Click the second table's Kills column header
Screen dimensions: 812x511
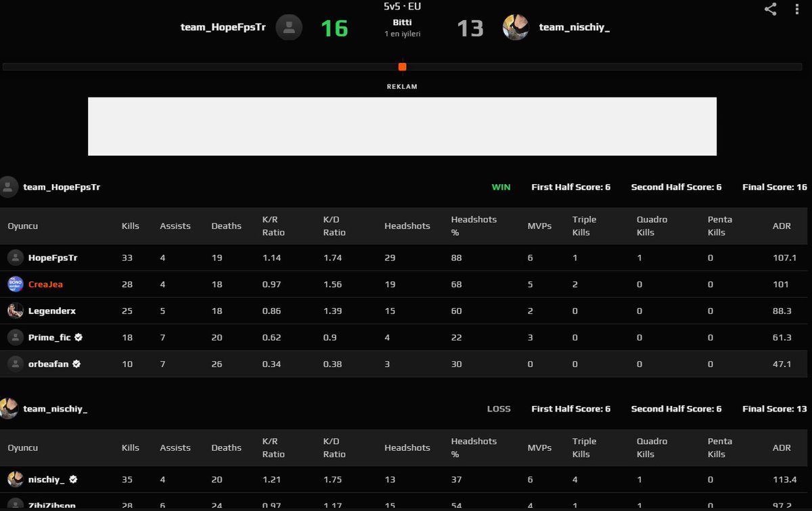pos(131,447)
